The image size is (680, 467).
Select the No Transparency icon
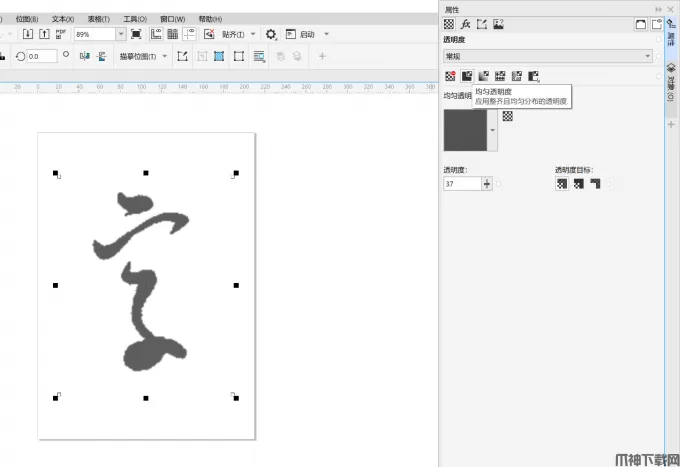click(450, 76)
